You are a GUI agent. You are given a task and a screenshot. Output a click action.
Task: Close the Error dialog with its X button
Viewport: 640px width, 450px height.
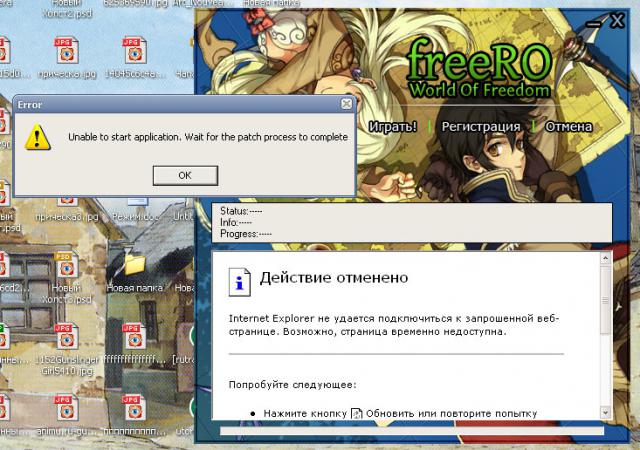coord(347,104)
